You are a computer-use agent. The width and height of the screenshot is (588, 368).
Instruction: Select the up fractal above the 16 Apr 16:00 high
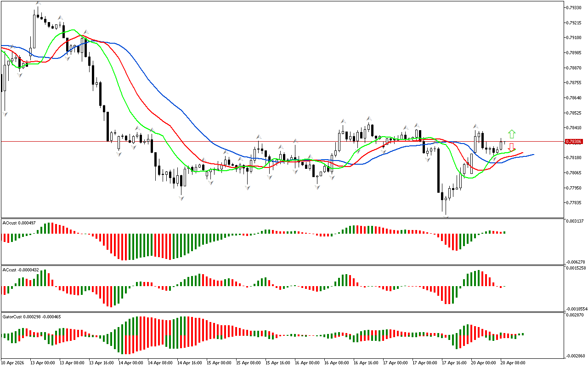click(368, 119)
